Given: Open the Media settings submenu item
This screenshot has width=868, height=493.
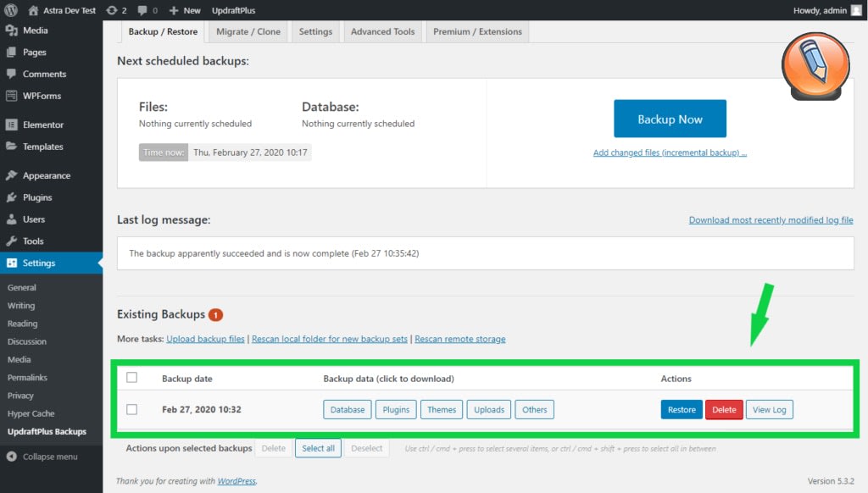Looking at the screenshot, I should (19, 360).
